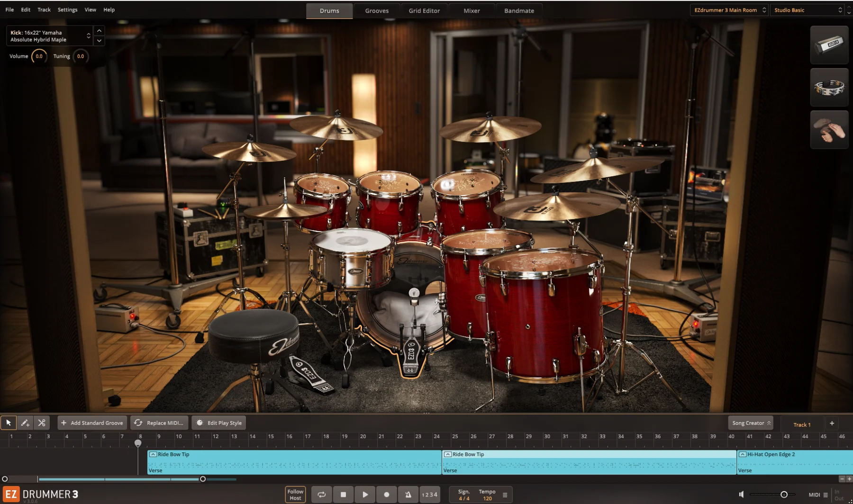The height and width of the screenshot is (504, 853).
Task: Open the hand claps instrument slot
Action: [x=829, y=130]
